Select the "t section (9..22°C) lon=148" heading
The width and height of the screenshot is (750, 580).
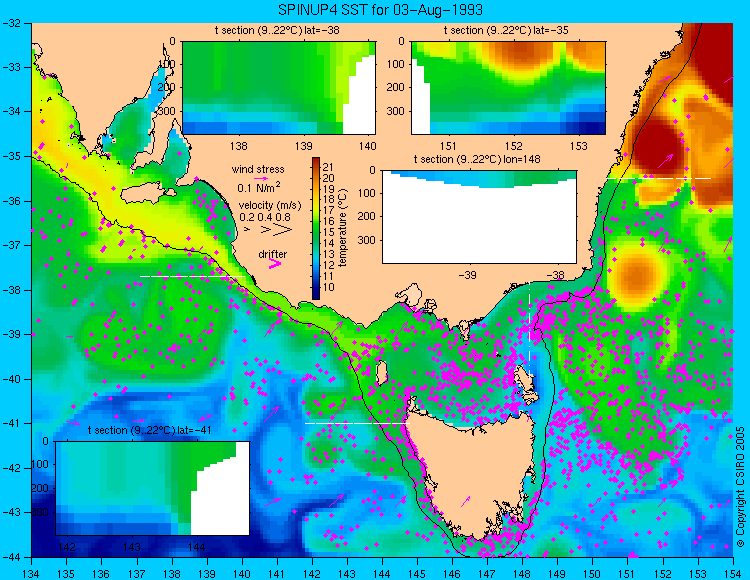click(477, 159)
